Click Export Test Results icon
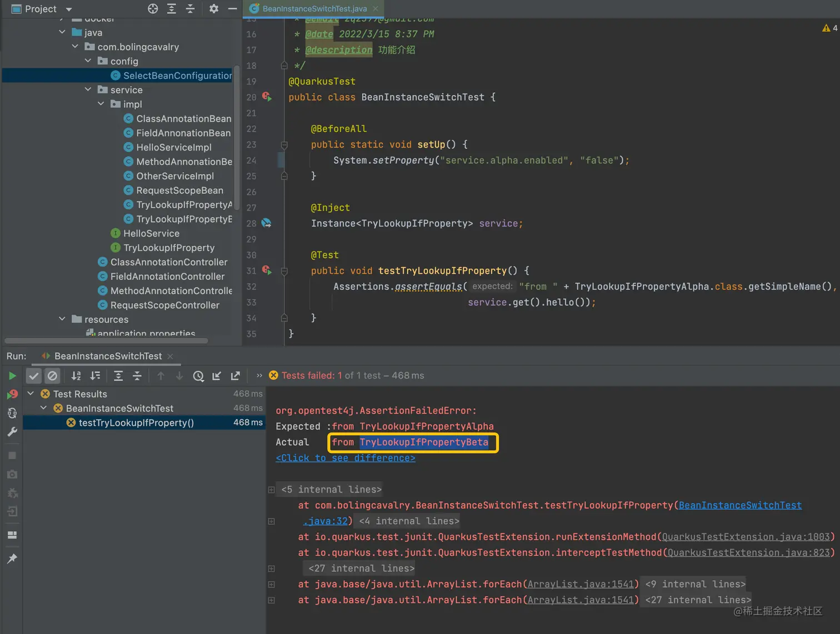This screenshot has height=634, width=840. click(x=236, y=376)
